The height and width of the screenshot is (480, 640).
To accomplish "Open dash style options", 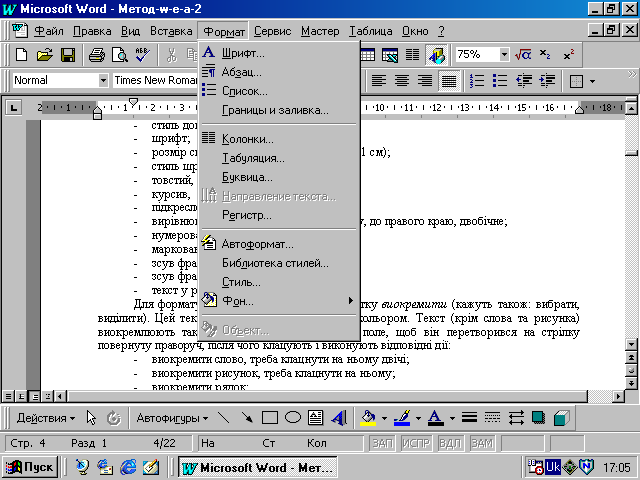I will [493, 418].
